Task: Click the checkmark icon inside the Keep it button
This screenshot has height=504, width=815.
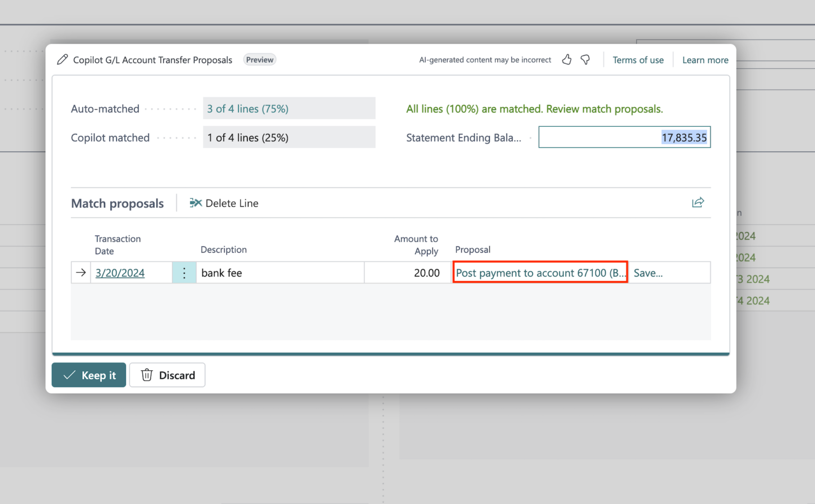Action: point(69,375)
